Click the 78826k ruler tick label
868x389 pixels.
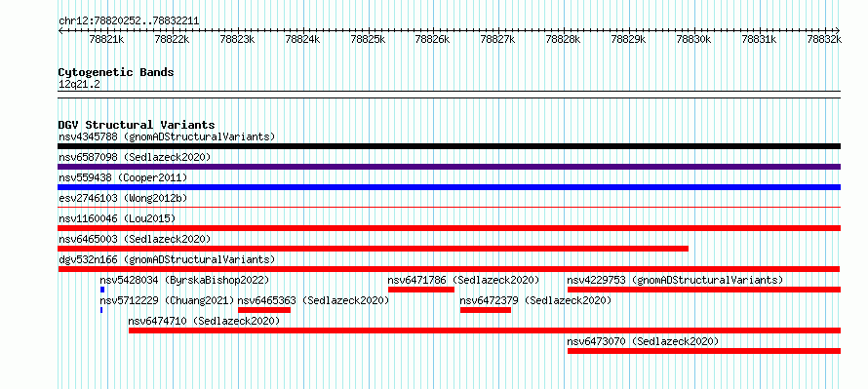pos(432,39)
